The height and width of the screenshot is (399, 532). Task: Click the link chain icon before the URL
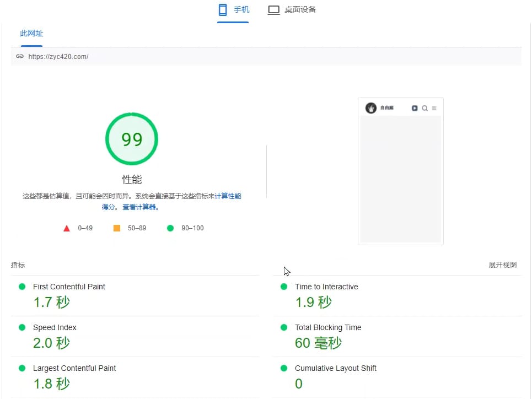point(20,56)
